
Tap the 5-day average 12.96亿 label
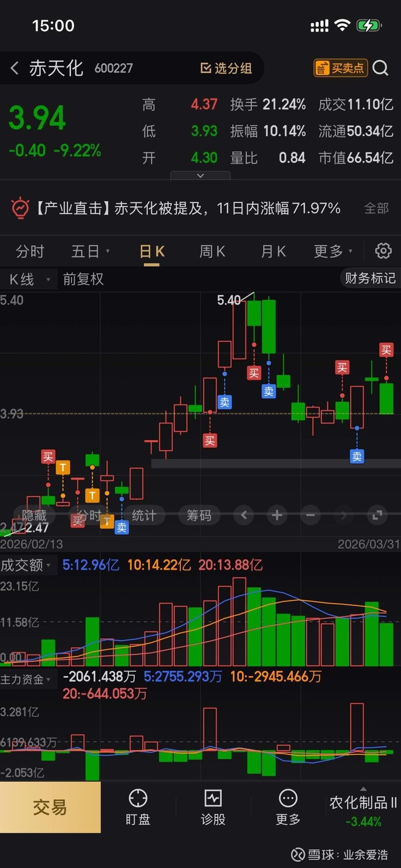pos(91,565)
